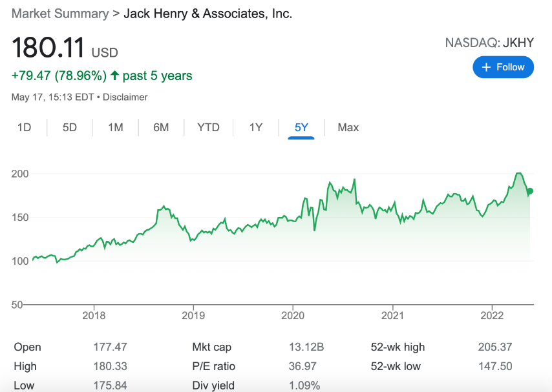552x392 pixels.
Task: Switch to the Max chart range
Action: coord(348,127)
